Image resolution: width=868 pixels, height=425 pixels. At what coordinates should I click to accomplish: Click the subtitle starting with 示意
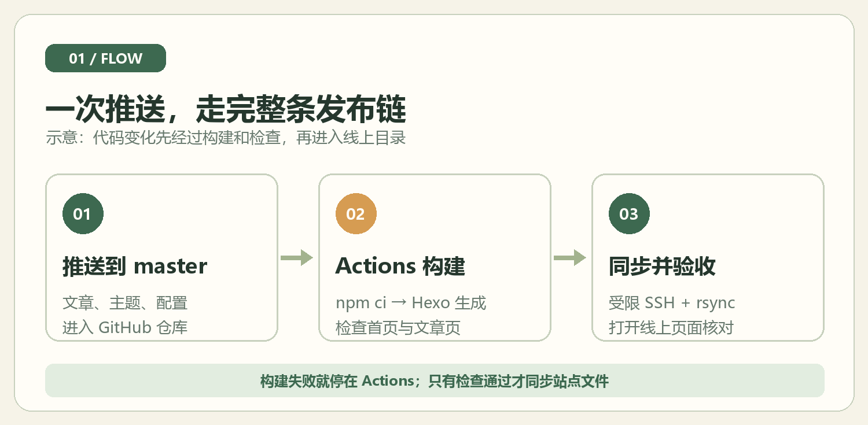coord(226,139)
